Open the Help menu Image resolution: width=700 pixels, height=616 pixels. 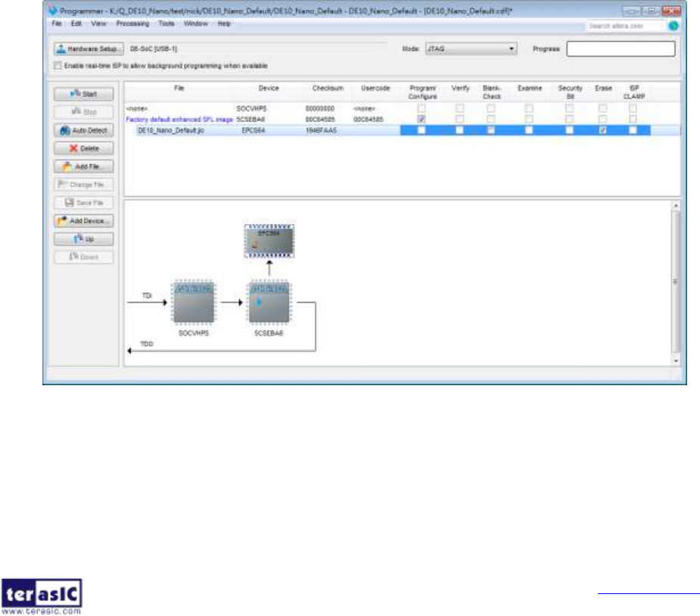[x=224, y=23]
